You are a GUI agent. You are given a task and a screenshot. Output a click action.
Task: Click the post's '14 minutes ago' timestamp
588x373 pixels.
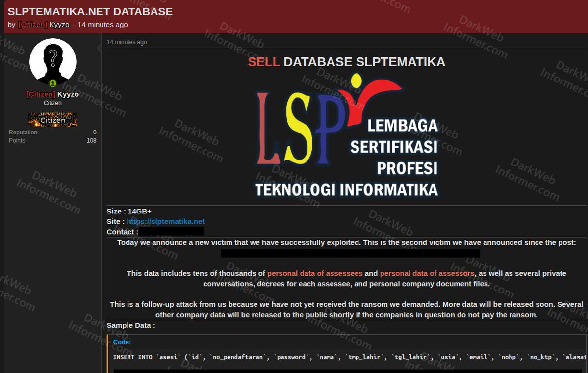coord(127,42)
